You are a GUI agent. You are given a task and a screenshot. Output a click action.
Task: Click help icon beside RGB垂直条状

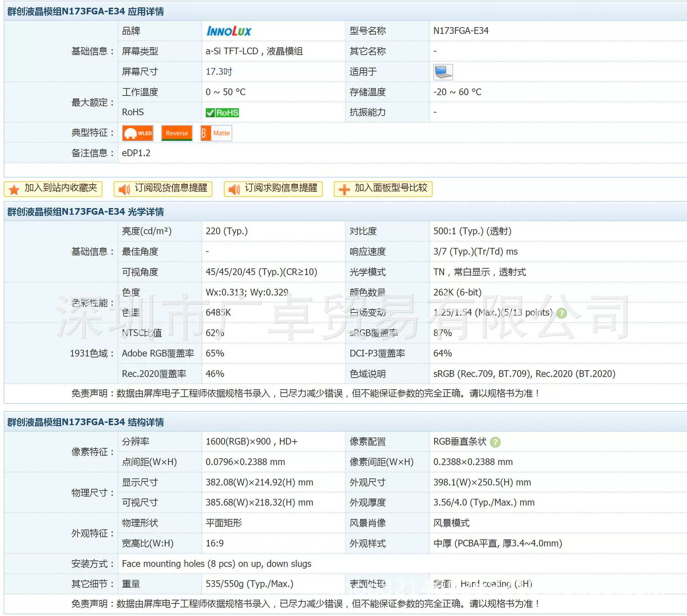495,442
